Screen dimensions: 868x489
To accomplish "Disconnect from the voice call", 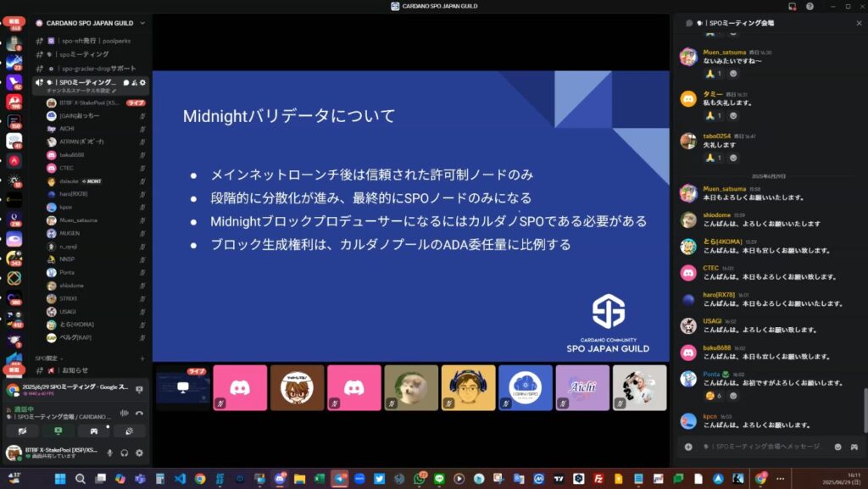I will [139, 413].
